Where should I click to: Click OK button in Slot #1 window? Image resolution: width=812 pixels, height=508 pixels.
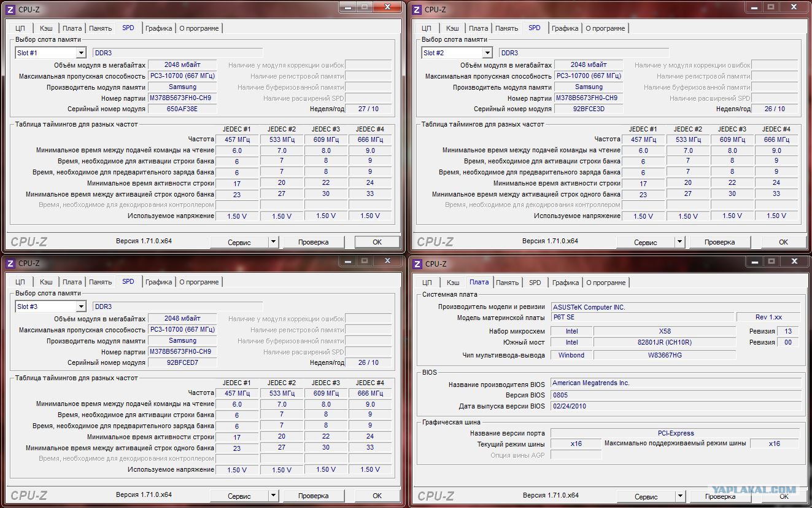tap(377, 242)
